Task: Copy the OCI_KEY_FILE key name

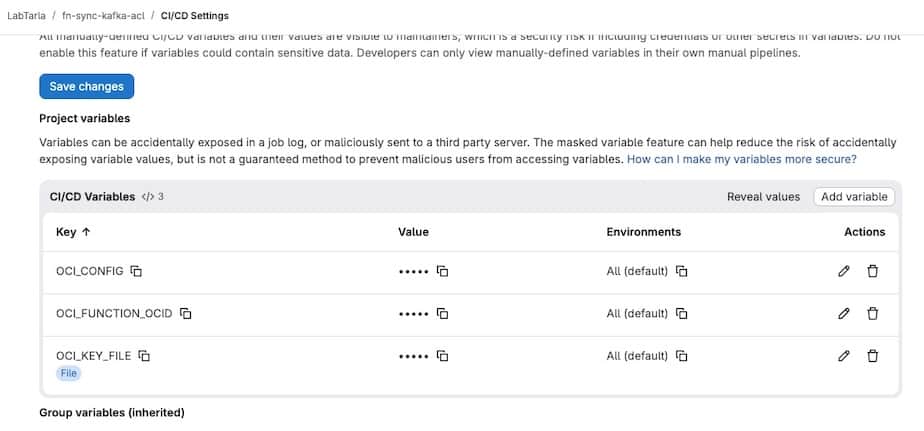Action: click(144, 356)
